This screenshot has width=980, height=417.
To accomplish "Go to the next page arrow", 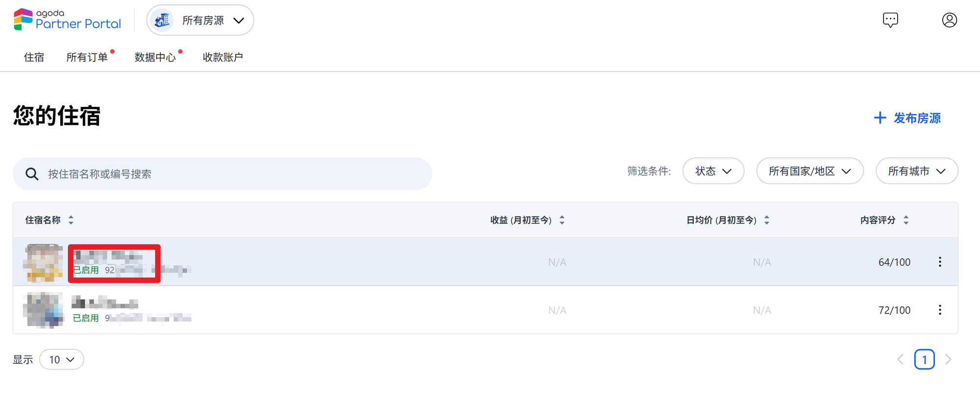I will [948, 359].
